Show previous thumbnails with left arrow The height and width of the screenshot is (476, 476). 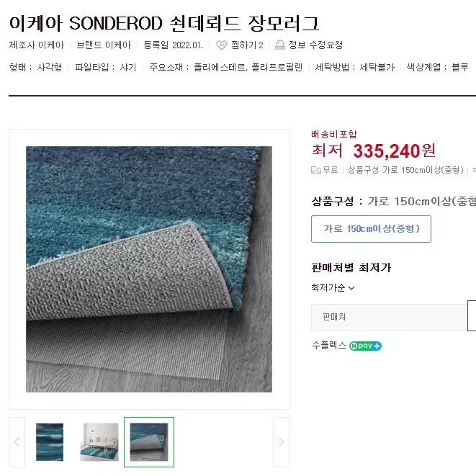pos(17,441)
